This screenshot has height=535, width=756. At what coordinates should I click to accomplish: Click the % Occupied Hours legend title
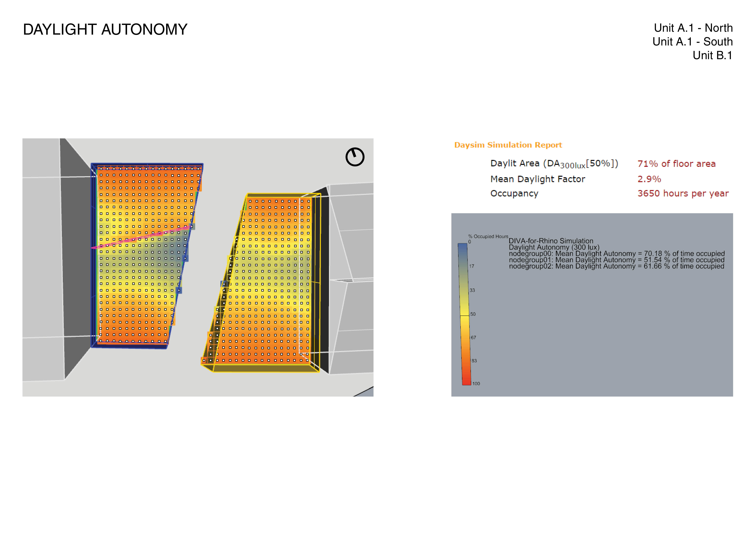tap(488, 237)
